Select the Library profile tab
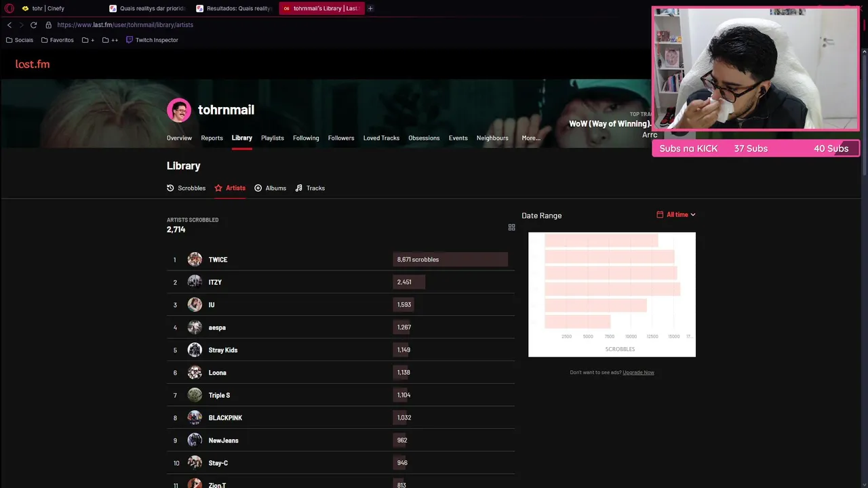 click(x=241, y=138)
